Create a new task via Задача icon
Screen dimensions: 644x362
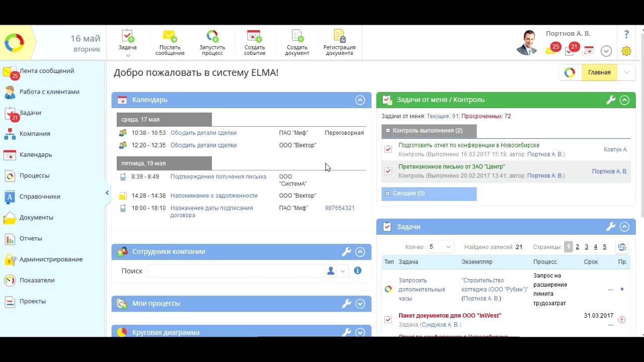pos(128,36)
